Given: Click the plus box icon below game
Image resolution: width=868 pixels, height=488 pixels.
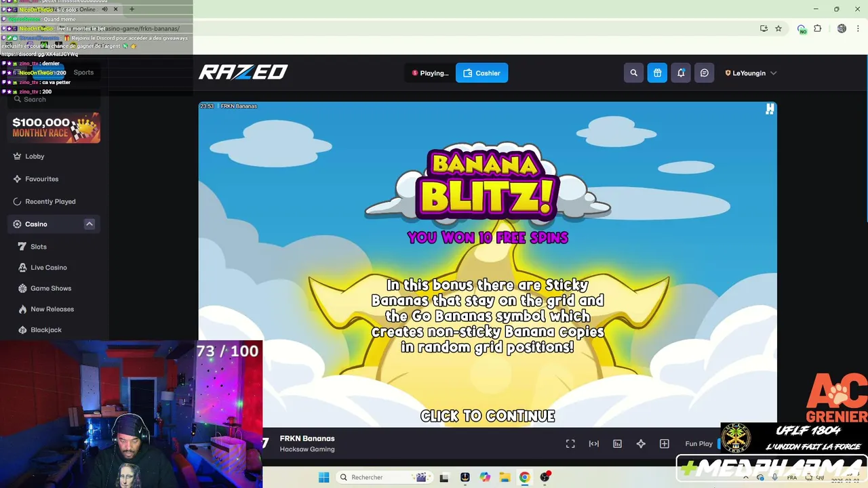Looking at the screenshot, I should (x=665, y=444).
